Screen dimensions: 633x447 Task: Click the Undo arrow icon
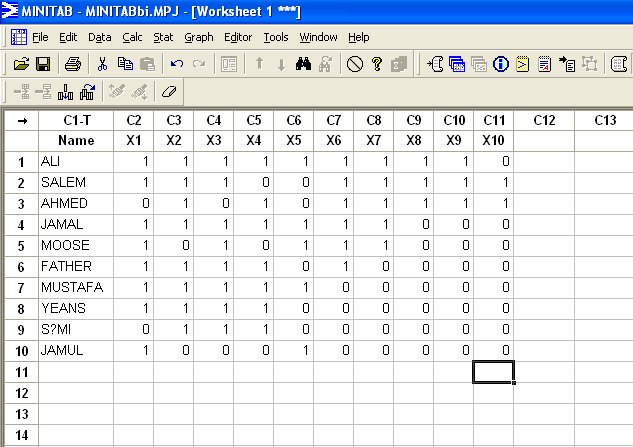(176, 64)
